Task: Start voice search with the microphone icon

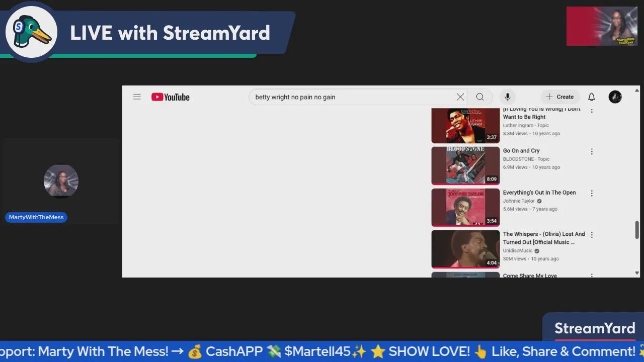Action: point(508,97)
